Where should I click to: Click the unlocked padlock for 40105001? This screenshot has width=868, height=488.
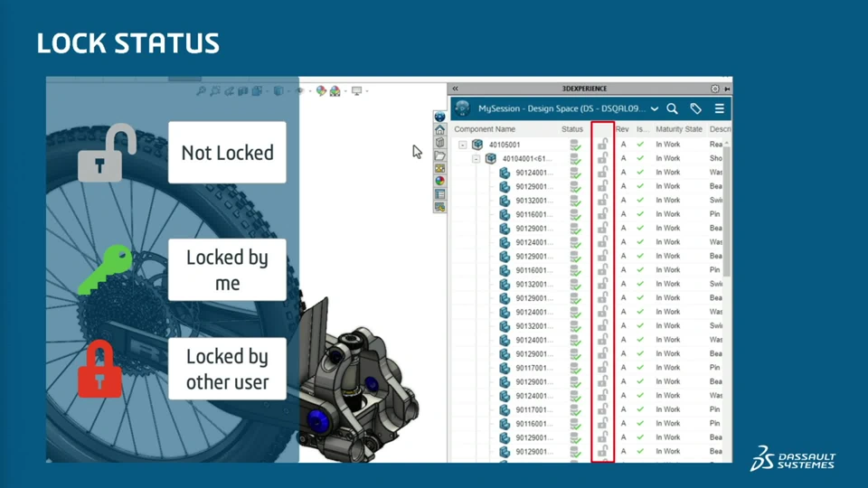click(602, 144)
